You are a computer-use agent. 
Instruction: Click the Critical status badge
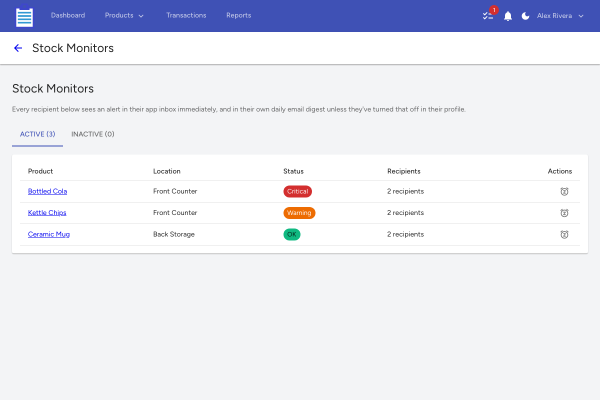(x=297, y=191)
